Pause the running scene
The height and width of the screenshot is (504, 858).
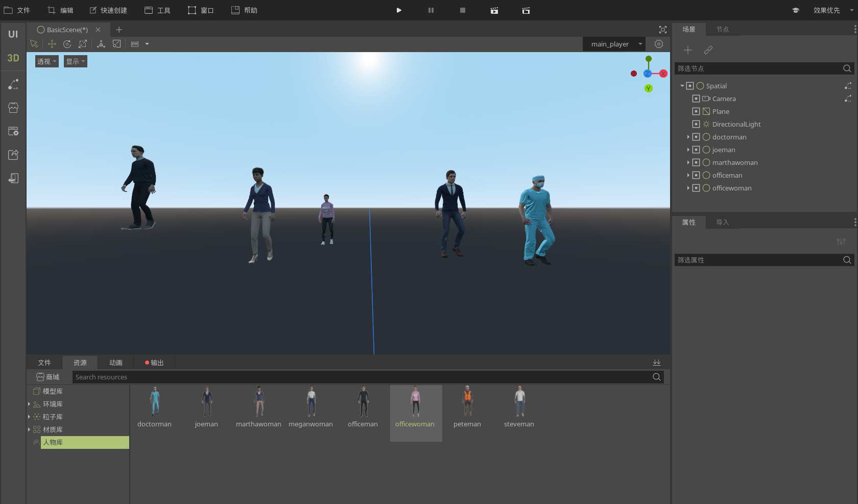(431, 10)
